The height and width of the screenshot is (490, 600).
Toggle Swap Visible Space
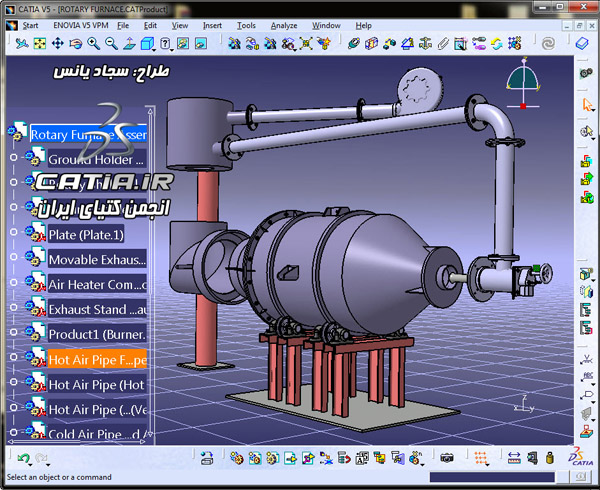tap(201, 44)
